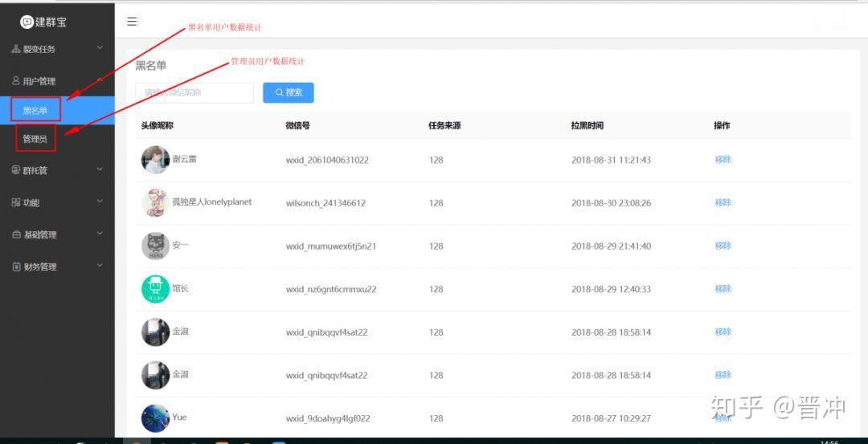Click the hamburger menu collapse icon

click(x=133, y=22)
